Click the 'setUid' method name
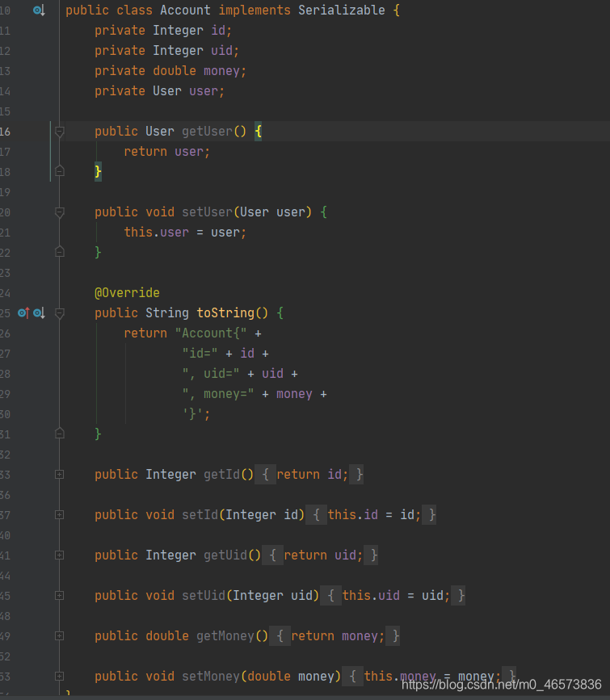Screen dimensions: 610x700 click(x=204, y=596)
